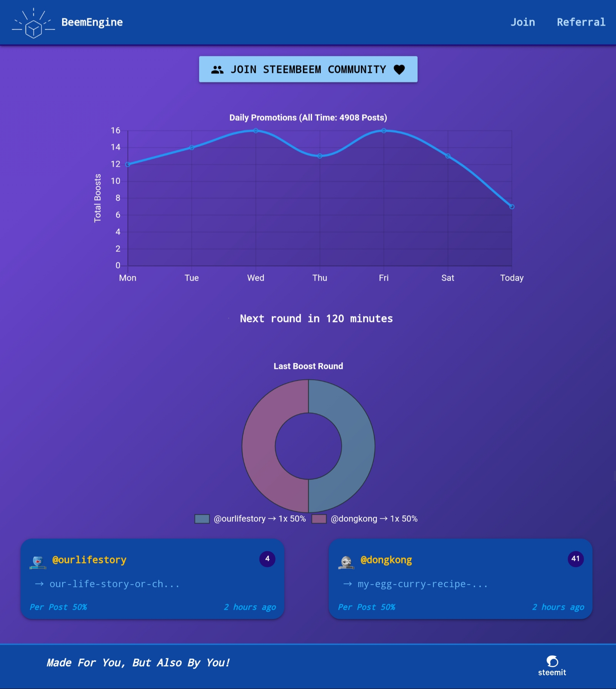The image size is (616, 689).
Task: Click 'Per Post 50%' on @dongkong card
Action: click(367, 607)
